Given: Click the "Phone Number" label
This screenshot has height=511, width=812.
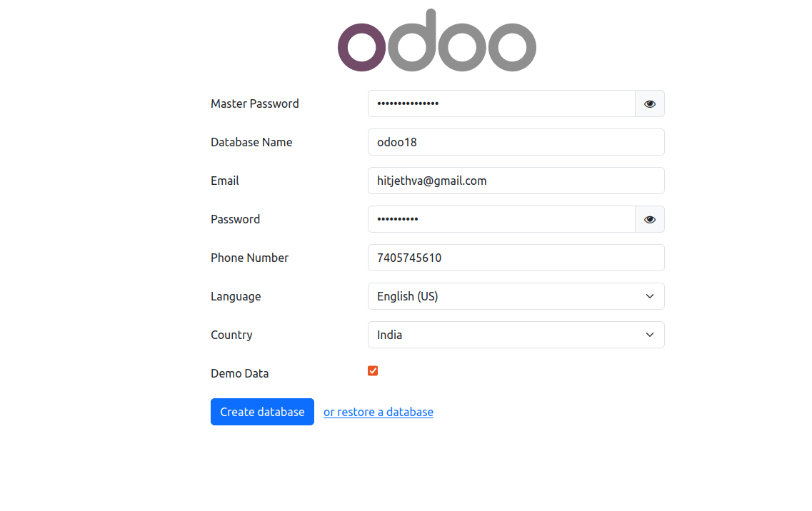Looking at the screenshot, I should (249, 258).
